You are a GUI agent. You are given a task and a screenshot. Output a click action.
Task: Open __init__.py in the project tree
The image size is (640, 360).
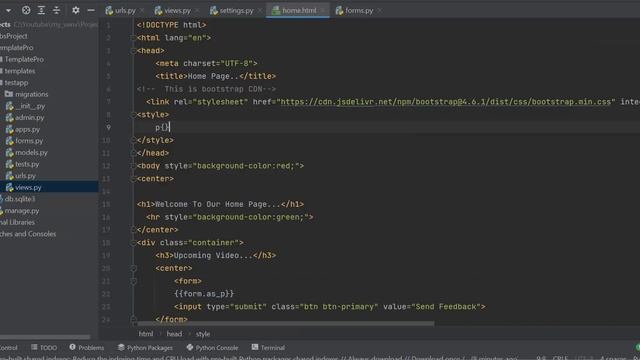point(30,106)
